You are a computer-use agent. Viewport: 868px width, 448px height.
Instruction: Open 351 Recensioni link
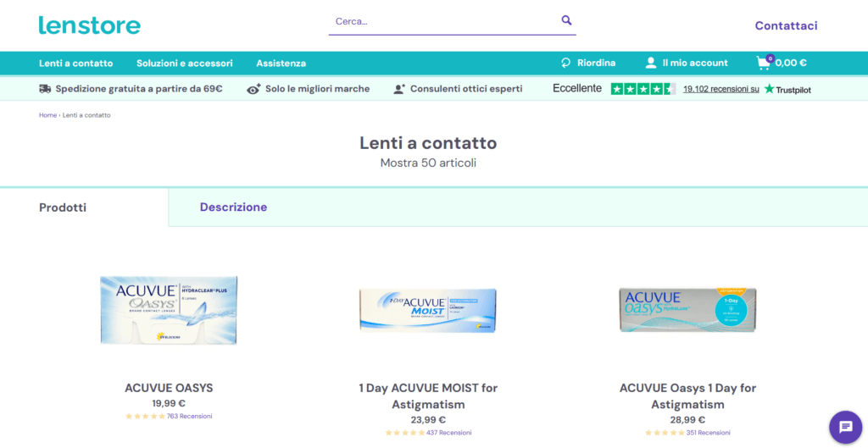point(708,433)
